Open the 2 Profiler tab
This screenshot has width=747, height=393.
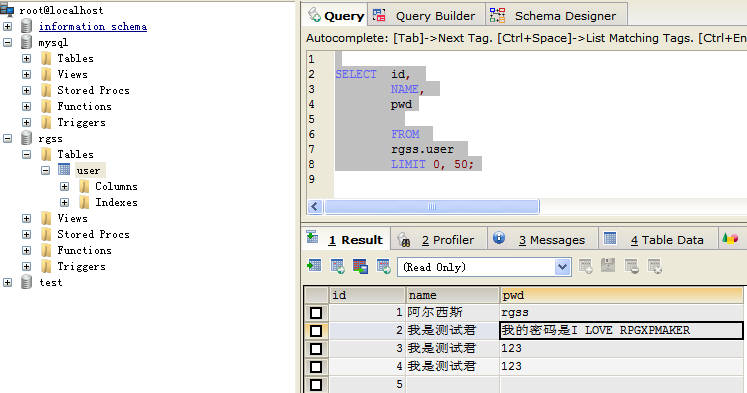point(438,239)
